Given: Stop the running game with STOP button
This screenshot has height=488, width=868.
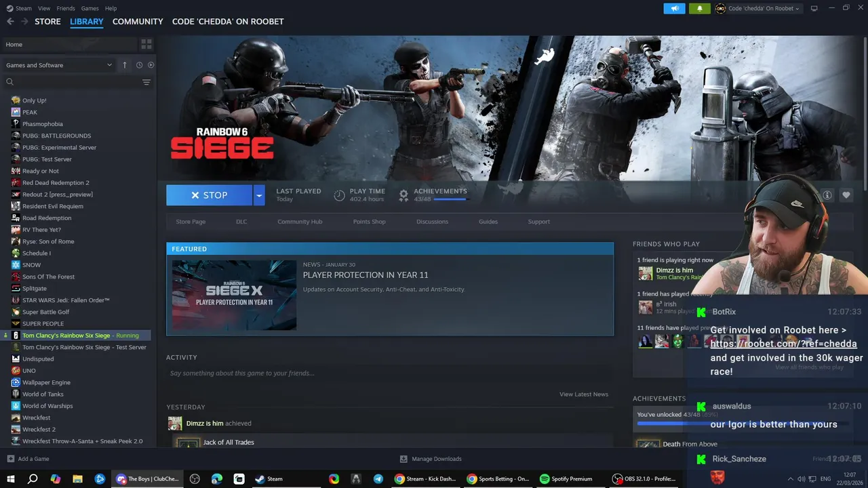Looking at the screenshot, I should 209,195.
